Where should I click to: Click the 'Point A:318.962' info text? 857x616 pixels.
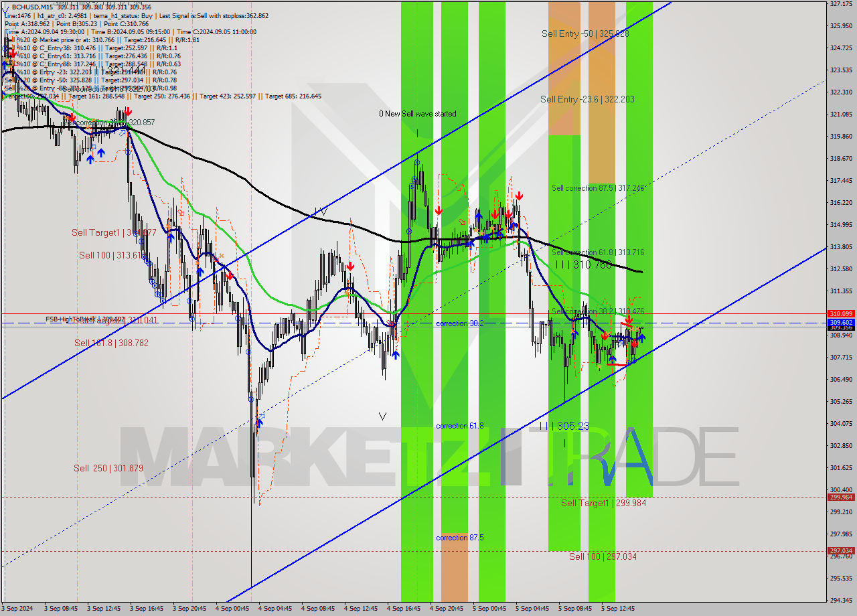[x=27, y=23]
